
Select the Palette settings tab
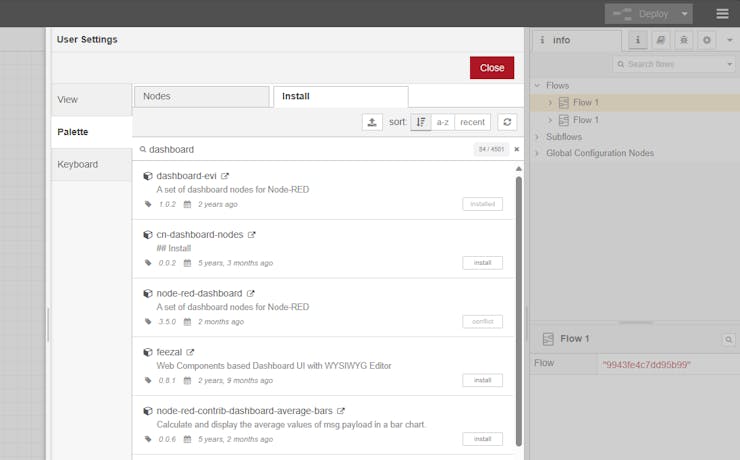pos(92,132)
